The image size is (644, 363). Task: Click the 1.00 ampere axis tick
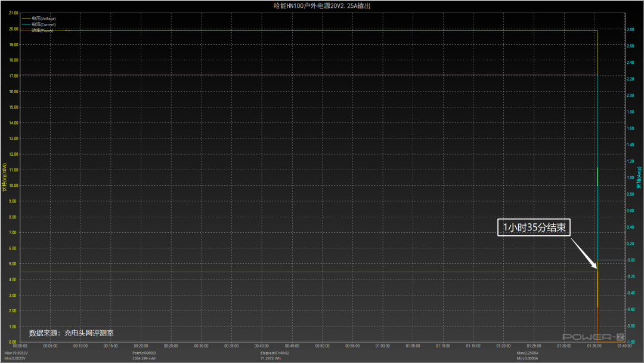tap(630, 177)
